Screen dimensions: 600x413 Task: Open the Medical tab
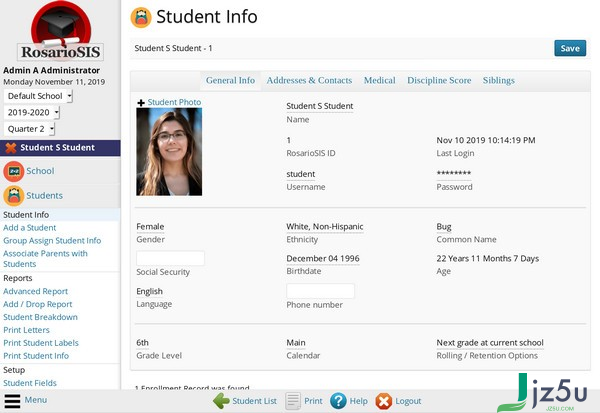380,80
